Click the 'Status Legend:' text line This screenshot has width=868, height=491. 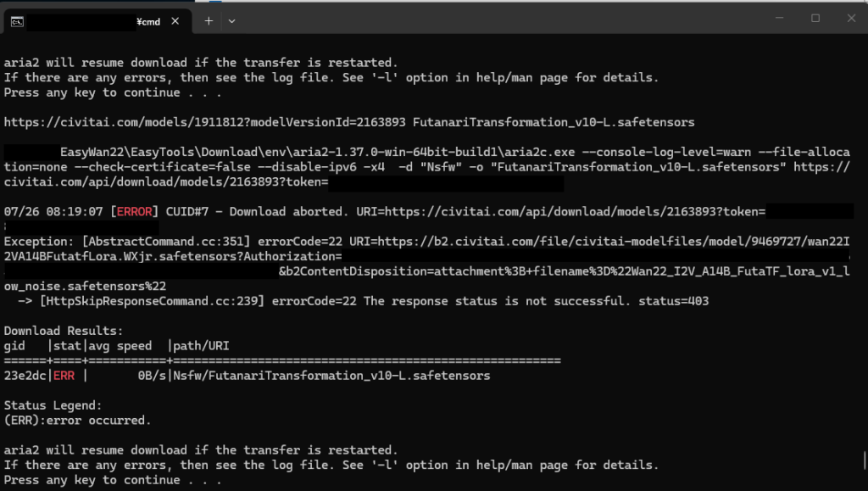[53, 405]
